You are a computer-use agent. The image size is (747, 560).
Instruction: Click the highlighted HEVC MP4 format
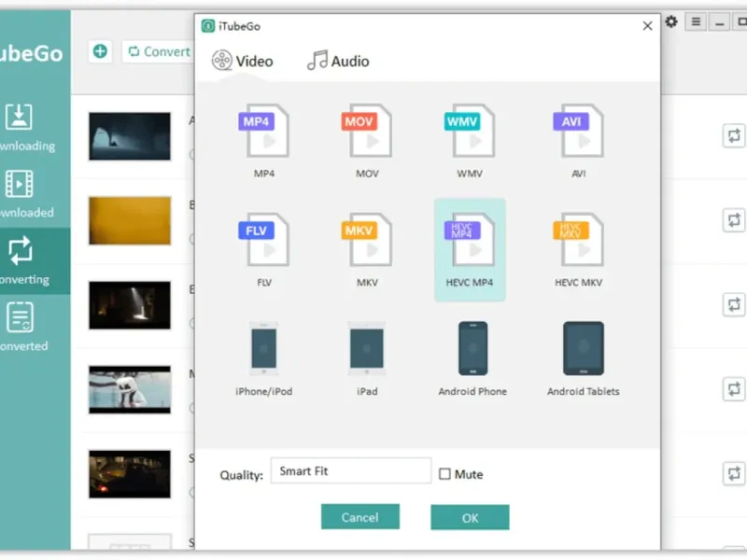pyautogui.click(x=470, y=250)
